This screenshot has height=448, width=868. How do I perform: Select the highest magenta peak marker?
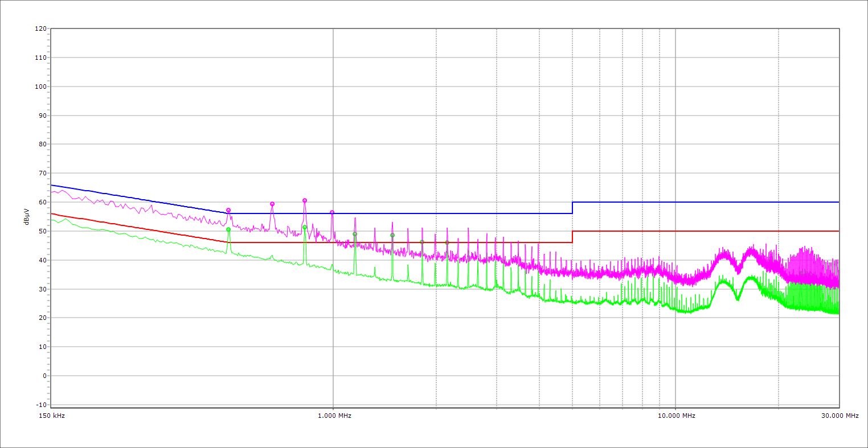coord(305,200)
